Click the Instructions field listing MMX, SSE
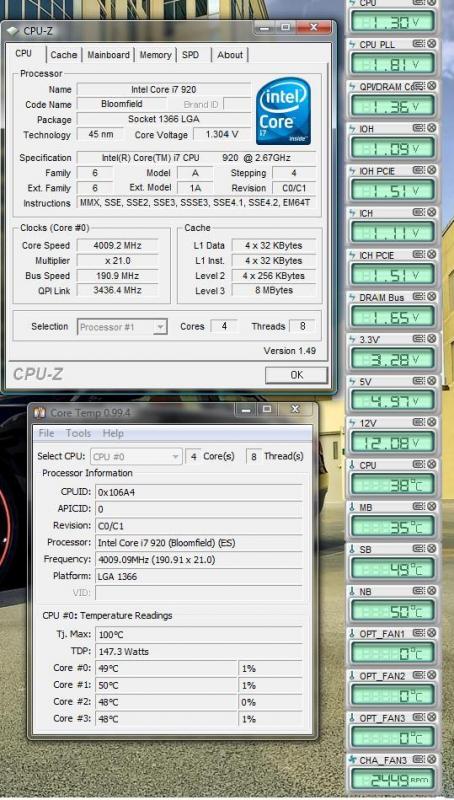 tap(196, 203)
